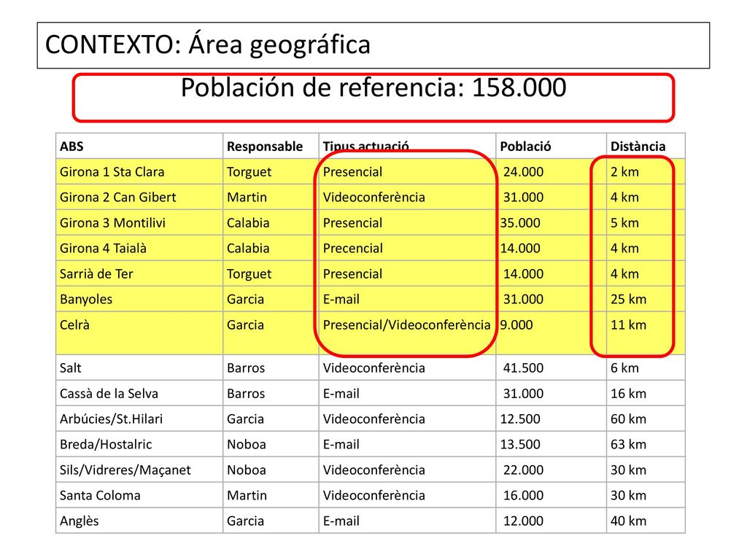Select the distance value 11 km
The height and width of the screenshot is (560, 747).
628,324
